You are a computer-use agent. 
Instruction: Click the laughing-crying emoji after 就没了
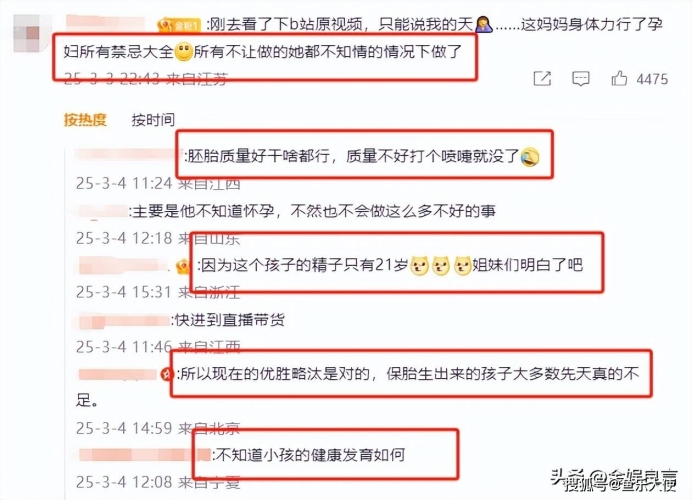pyautogui.click(x=530, y=157)
